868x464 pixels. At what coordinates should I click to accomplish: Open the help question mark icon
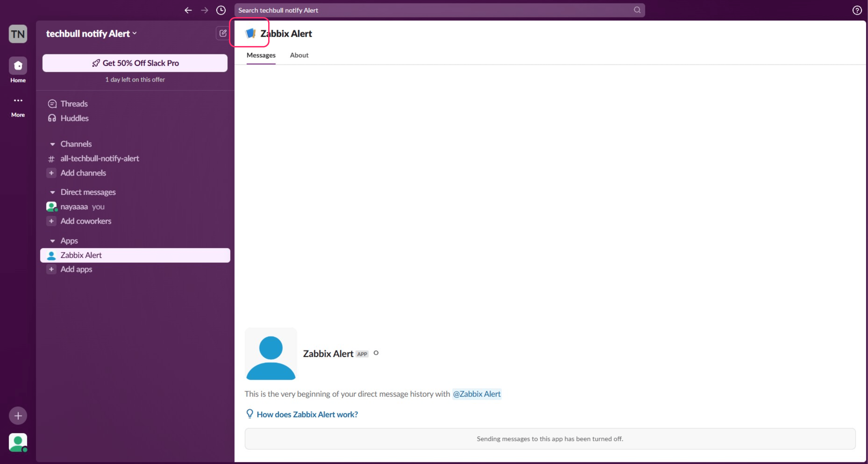(857, 10)
